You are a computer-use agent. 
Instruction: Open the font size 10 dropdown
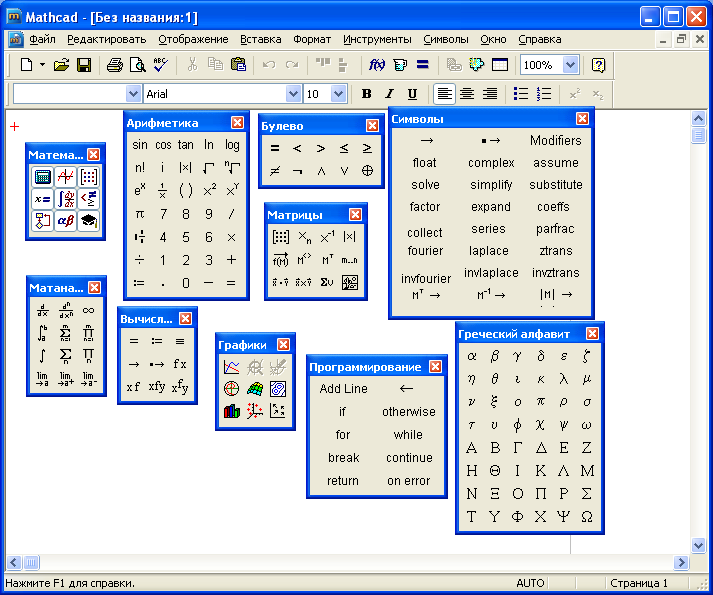pos(338,94)
